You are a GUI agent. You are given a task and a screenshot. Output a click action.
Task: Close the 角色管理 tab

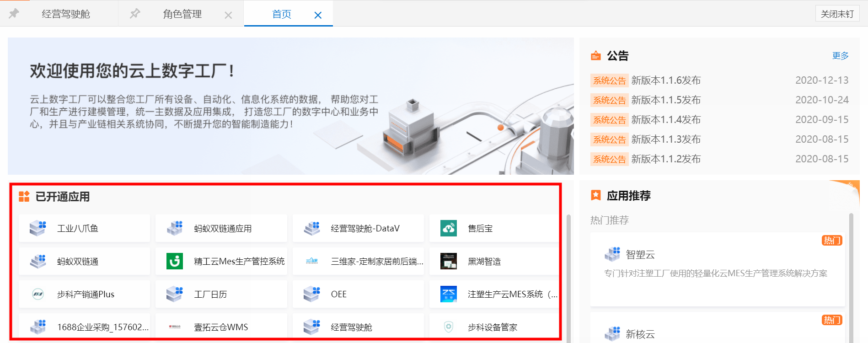pos(228,15)
